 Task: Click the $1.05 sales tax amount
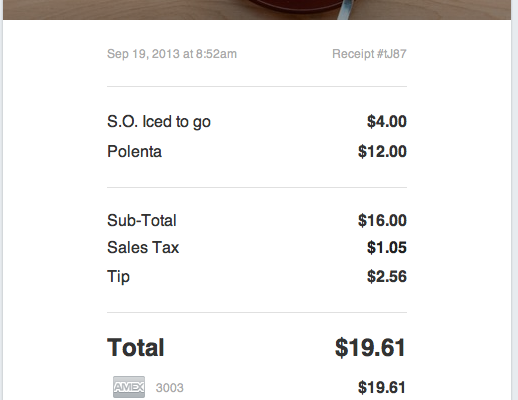click(x=387, y=247)
